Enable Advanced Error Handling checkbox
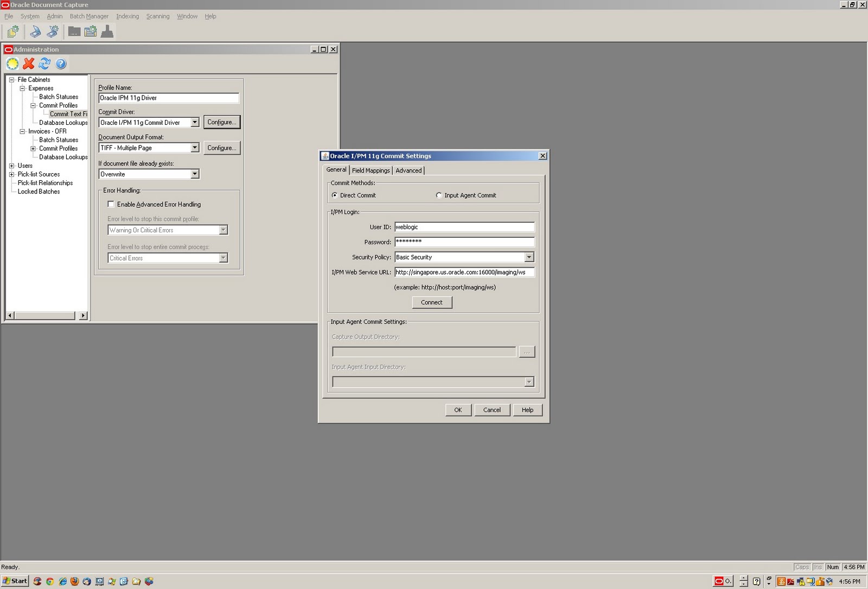 click(x=111, y=204)
